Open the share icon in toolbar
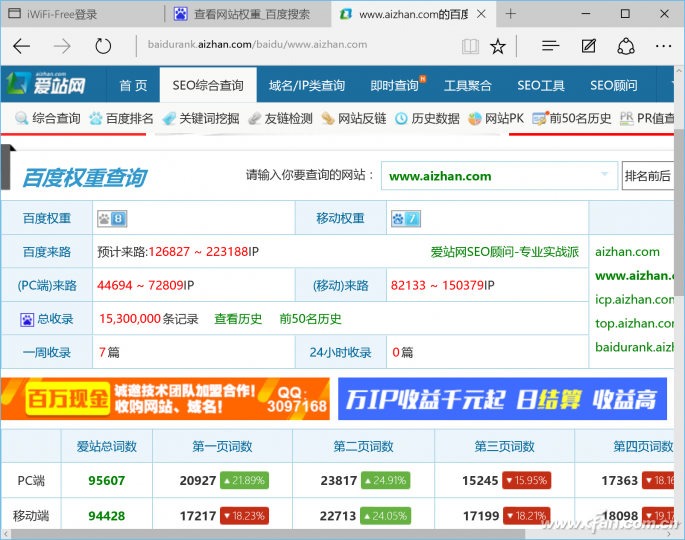The height and width of the screenshot is (540, 685). (x=626, y=46)
